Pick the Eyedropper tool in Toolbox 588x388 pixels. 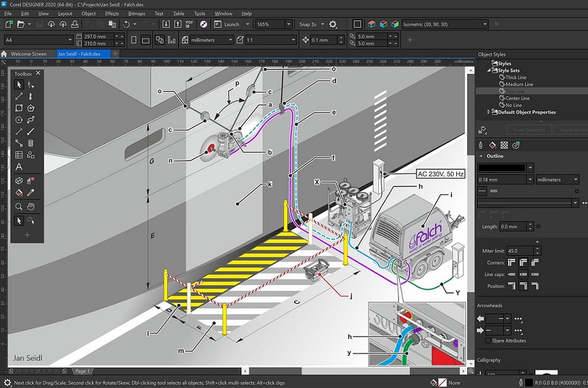pos(31,192)
